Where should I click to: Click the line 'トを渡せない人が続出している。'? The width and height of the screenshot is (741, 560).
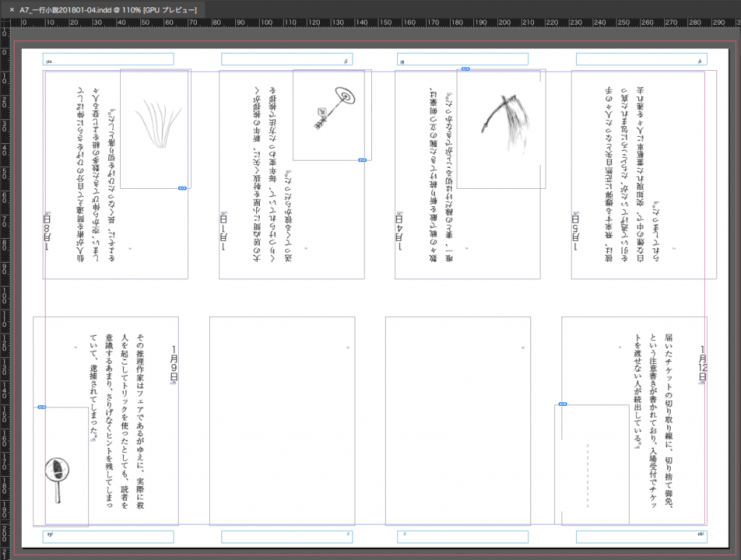click(x=638, y=391)
